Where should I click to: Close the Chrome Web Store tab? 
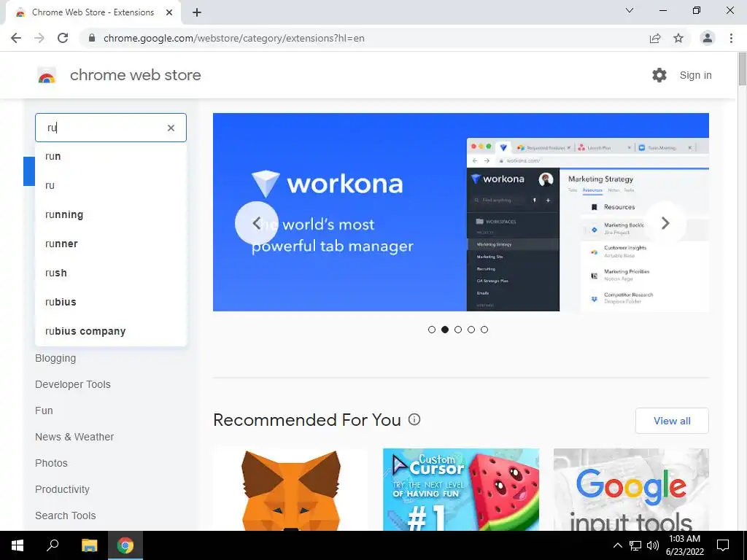169,12
